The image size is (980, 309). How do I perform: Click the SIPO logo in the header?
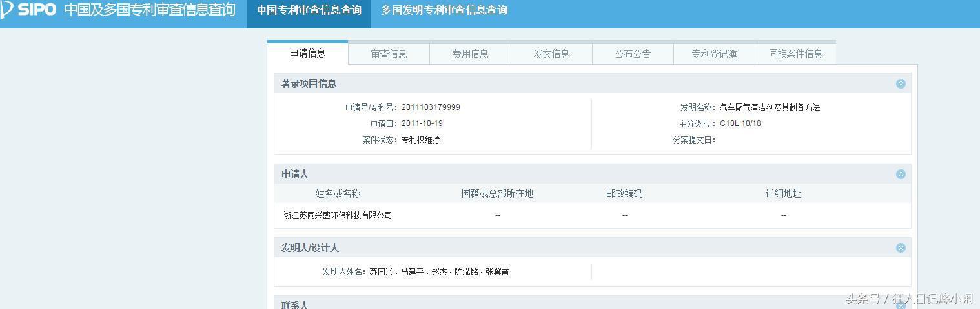click(29, 10)
